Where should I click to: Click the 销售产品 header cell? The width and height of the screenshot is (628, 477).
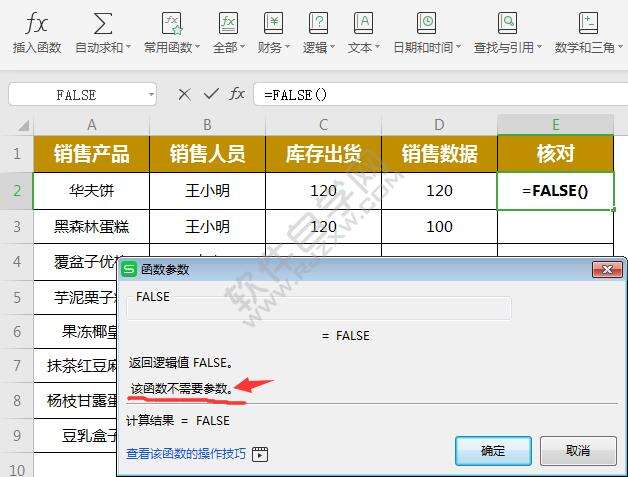point(92,154)
